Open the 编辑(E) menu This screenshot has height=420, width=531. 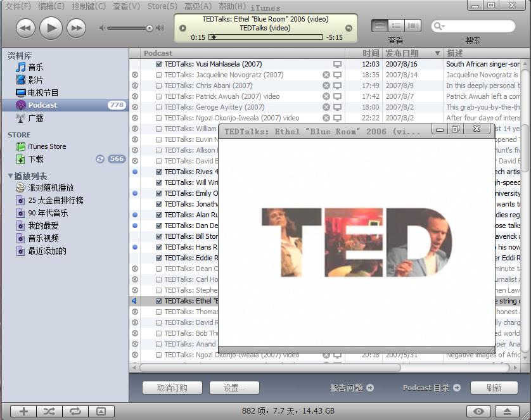tap(51, 6)
